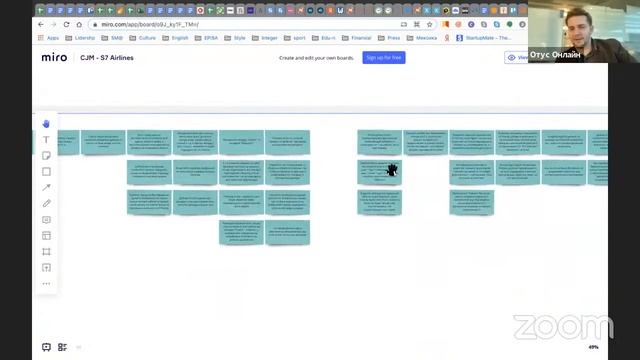Open the Templates tool
Viewport: 640px width, 360px height.
coord(46,236)
